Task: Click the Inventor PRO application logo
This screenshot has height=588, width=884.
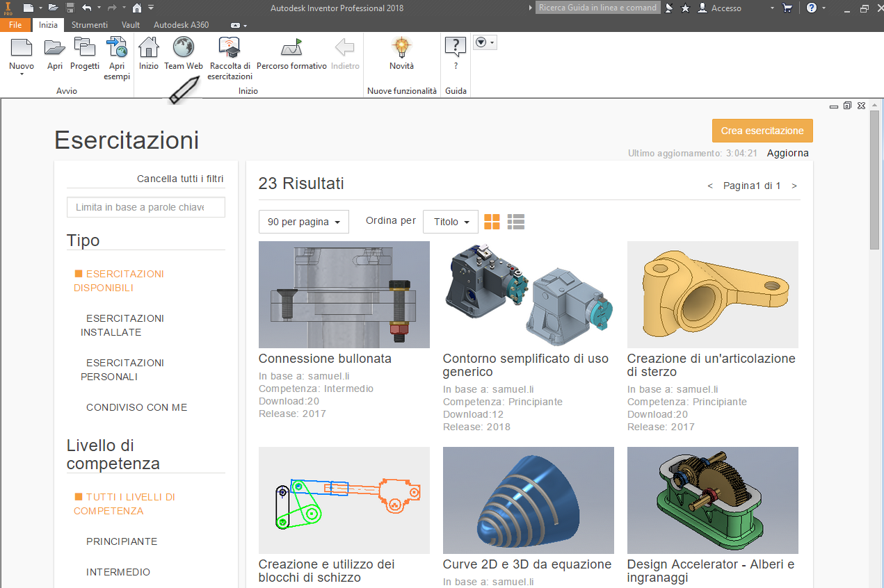Action: click(8, 8)
